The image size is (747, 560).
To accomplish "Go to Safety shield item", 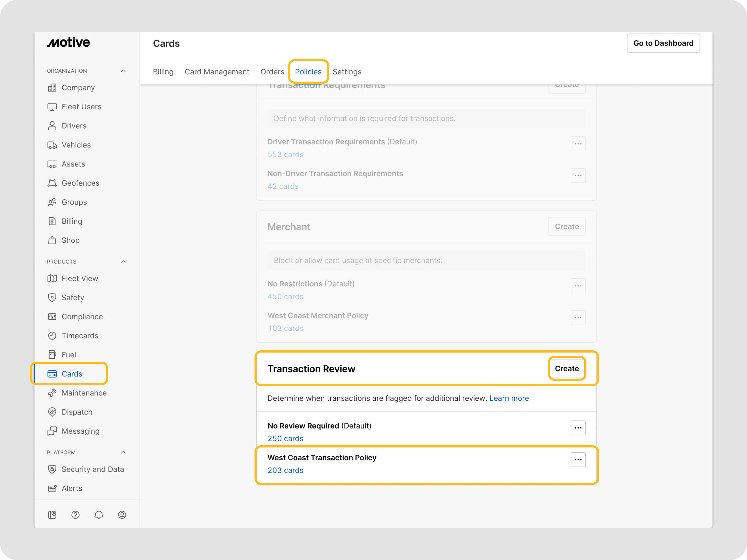I will click(73, 297).
